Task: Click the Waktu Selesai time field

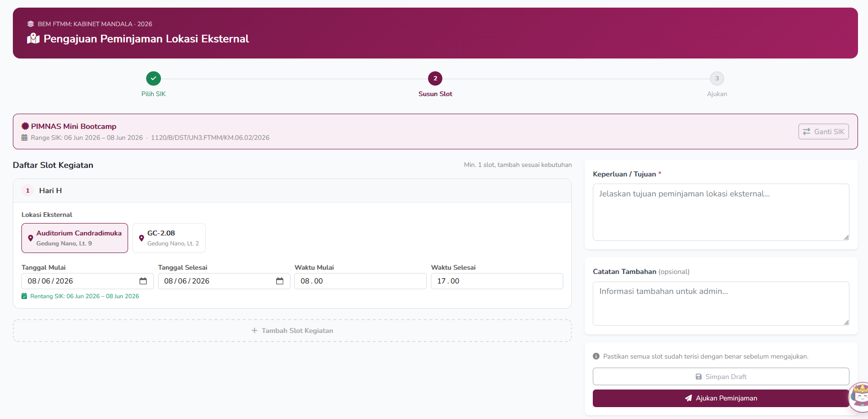Action: coord(497,281)
